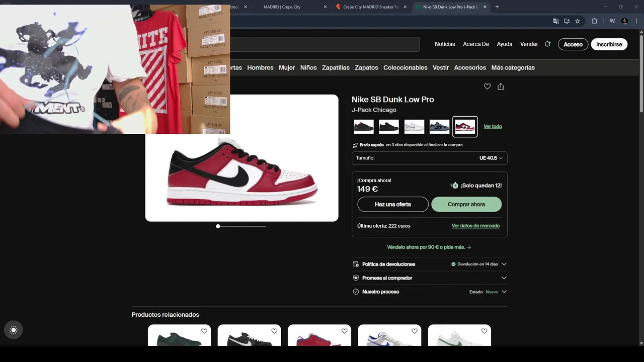This screenshot has height=362, width=644.
Task: Open the notifications bell icon
Action: (x=547, y=44)
